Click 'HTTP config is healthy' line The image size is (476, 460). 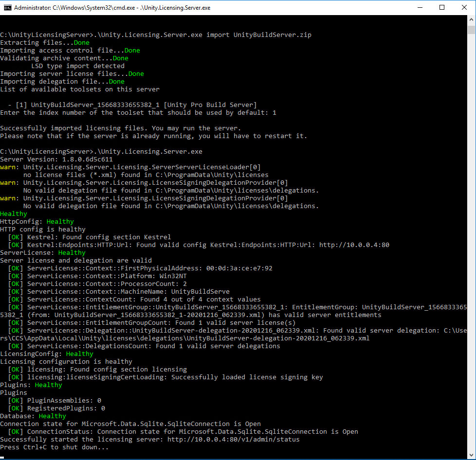[x=43, y=230]
